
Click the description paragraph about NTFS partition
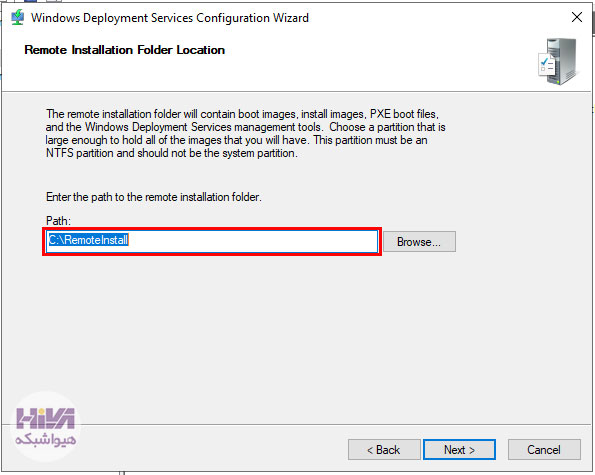[246, 134]
